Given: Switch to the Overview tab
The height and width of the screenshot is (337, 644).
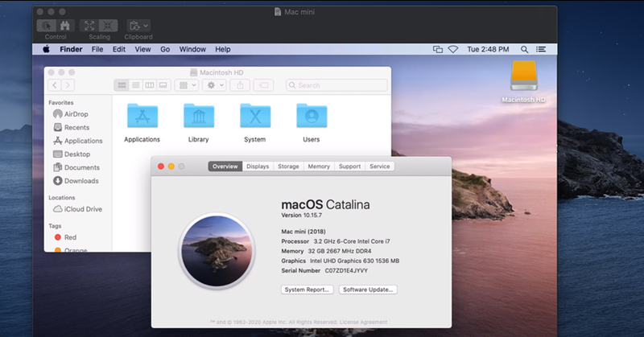Looking at the screenshot, I should point(225,166).
